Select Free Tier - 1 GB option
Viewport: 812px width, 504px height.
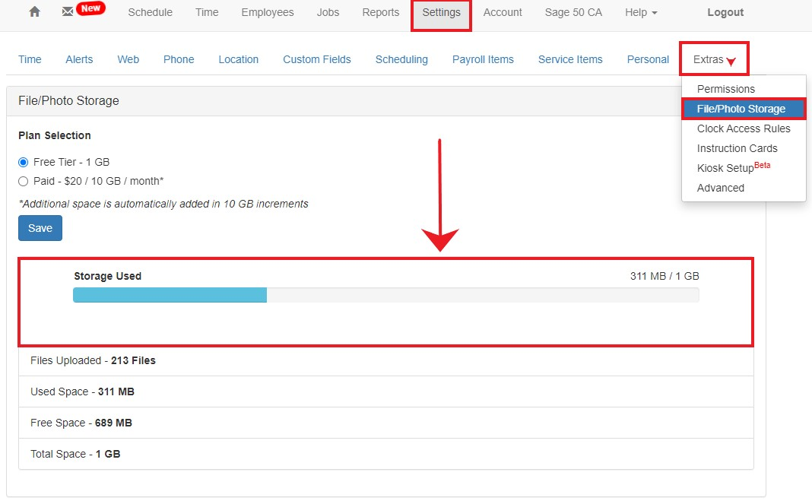coord(24,162)
